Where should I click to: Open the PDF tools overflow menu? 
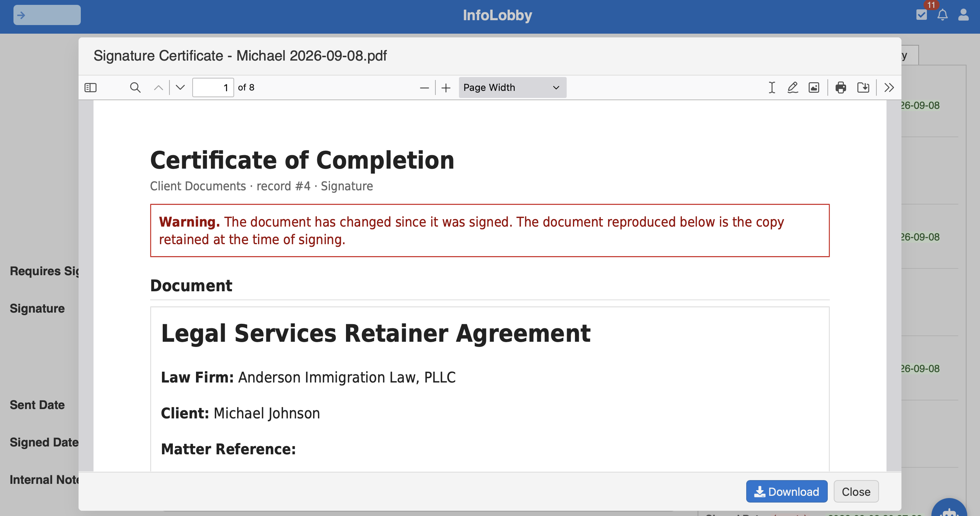[889, 87]
